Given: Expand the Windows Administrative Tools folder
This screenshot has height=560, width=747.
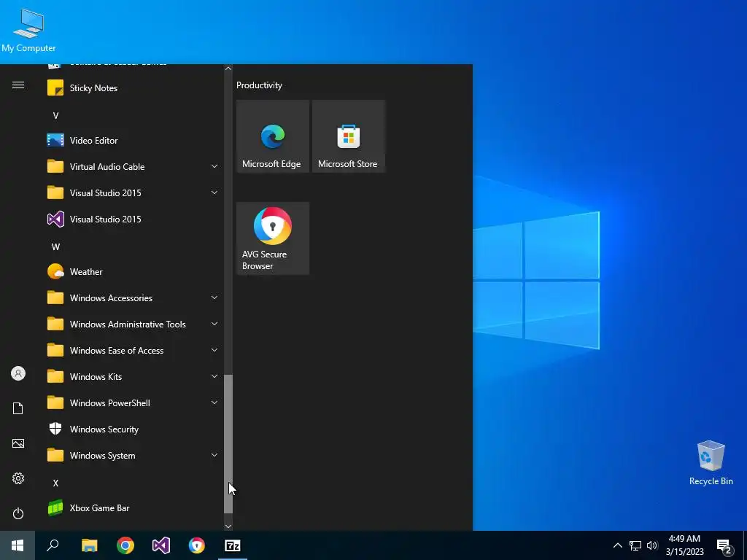Looking at the screenshot, I should pos(214,324).
